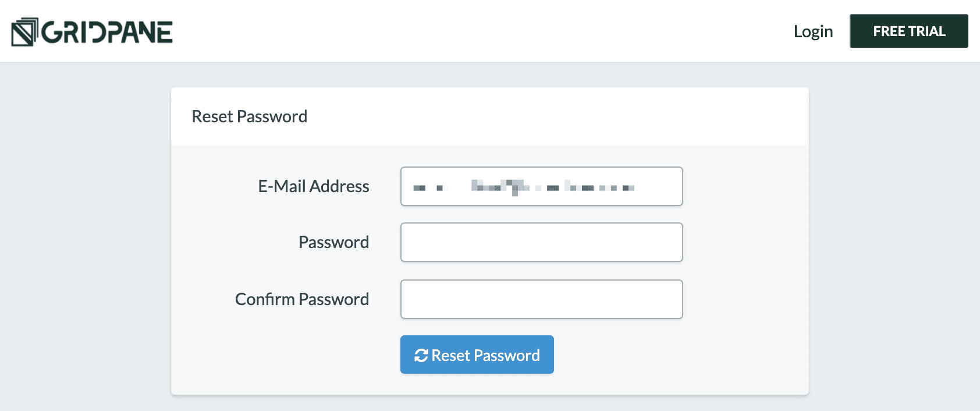Viewport: 980px width, 411px height.
Task: Click the blurred email text in the address field
Action: coord(524,187)
